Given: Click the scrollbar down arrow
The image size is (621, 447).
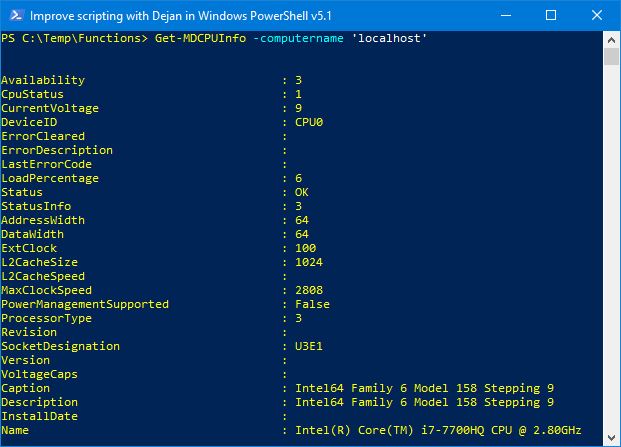Looking at the screenshot, I should coord(611,437).
